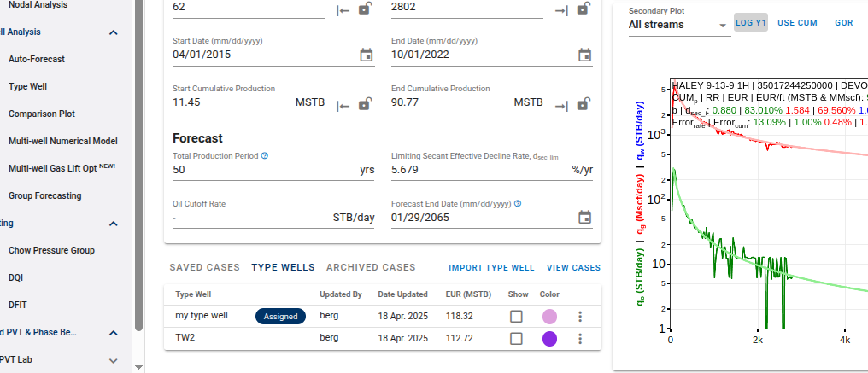The width and height of the screenshot is (868, 373).
Task: Click the purple color swatch for TW2
Action: tap(549, 339)
